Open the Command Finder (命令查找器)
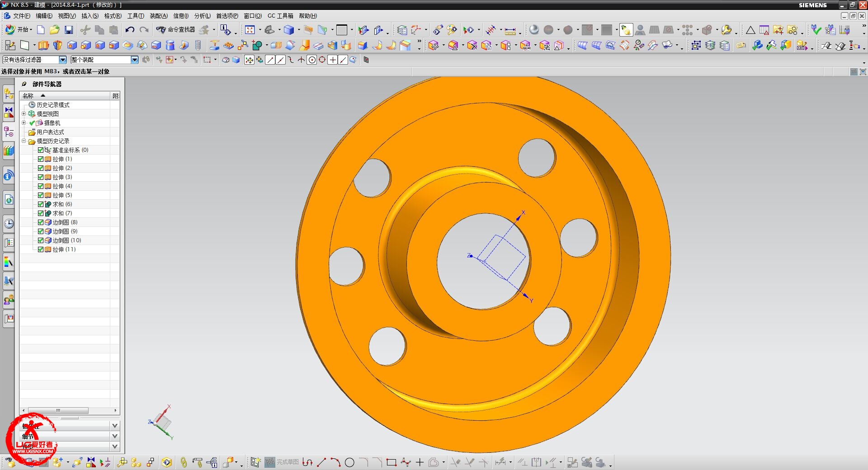868x470 pixels. click(176, 29)
